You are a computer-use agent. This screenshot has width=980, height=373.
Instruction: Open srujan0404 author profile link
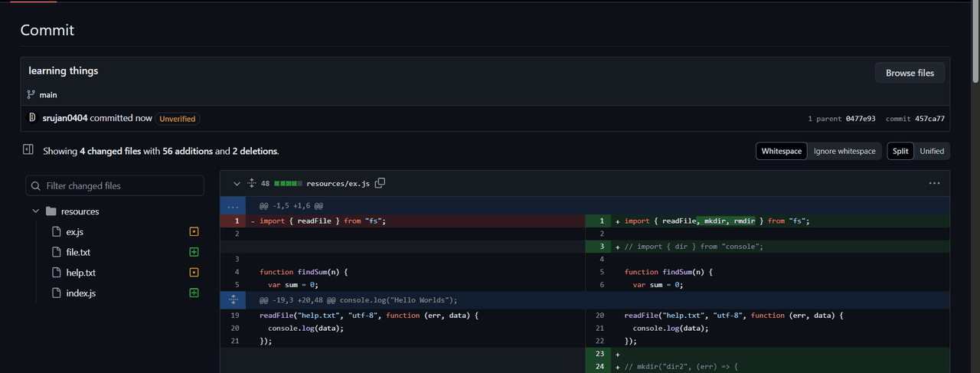tap(65, 119)
